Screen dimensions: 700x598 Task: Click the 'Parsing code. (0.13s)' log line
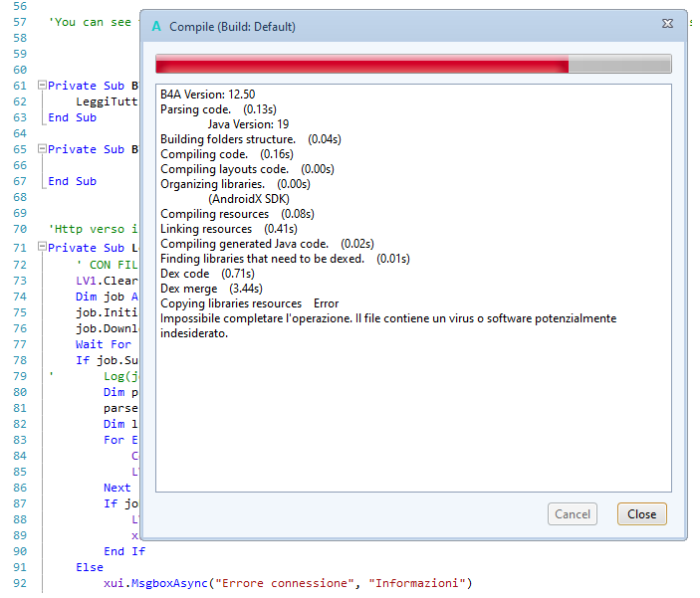(218, 109)
